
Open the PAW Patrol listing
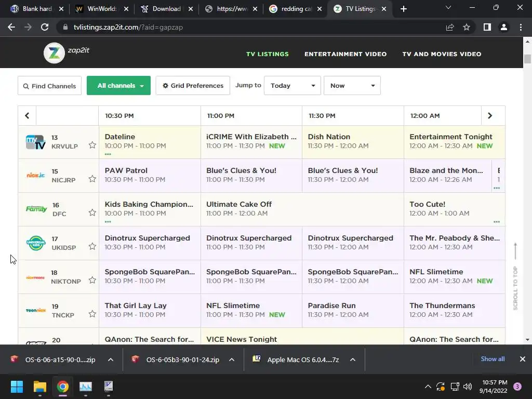[x=150, y=176]
